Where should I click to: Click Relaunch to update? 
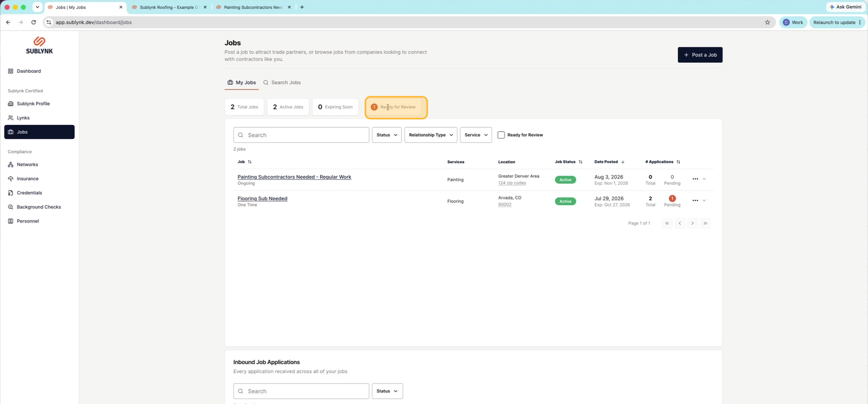pyautogui.click(x=834, y=22)
